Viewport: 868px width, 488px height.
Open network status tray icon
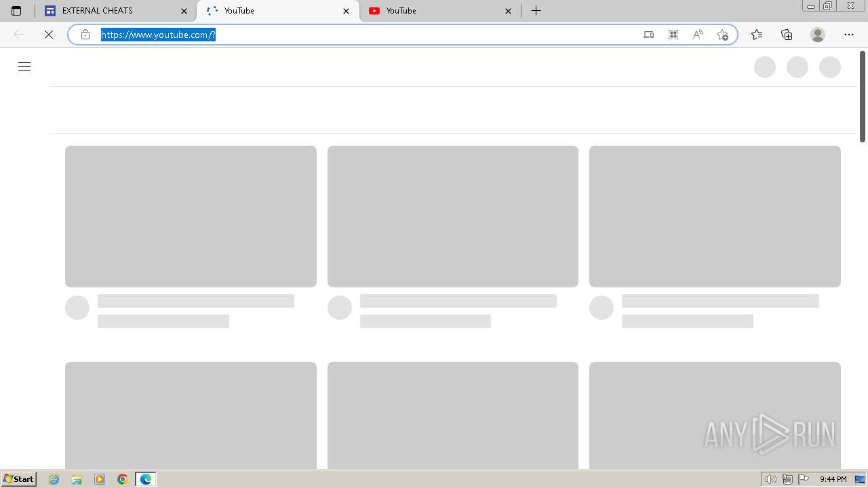coord(787,479)
